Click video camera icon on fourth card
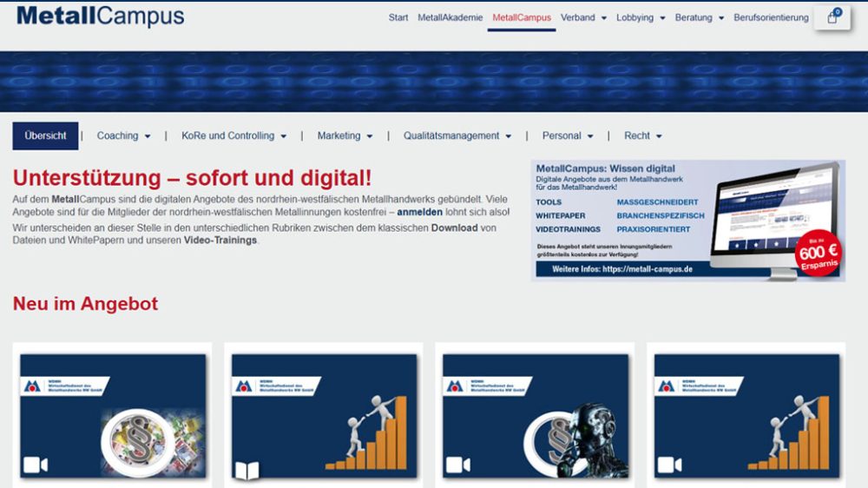868x488 pixels. point(669,465)
